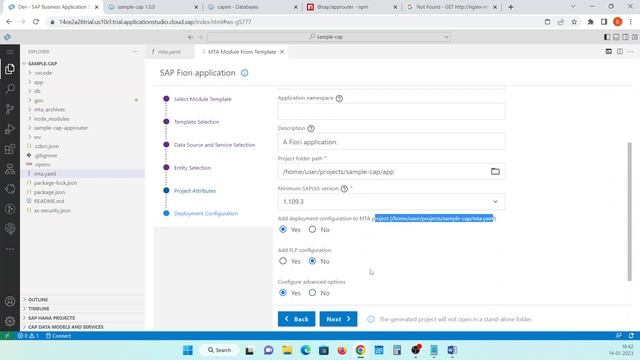Click help icon beside Description label
This screenshot has width=640, height=360.
click(x=311, y=129)
